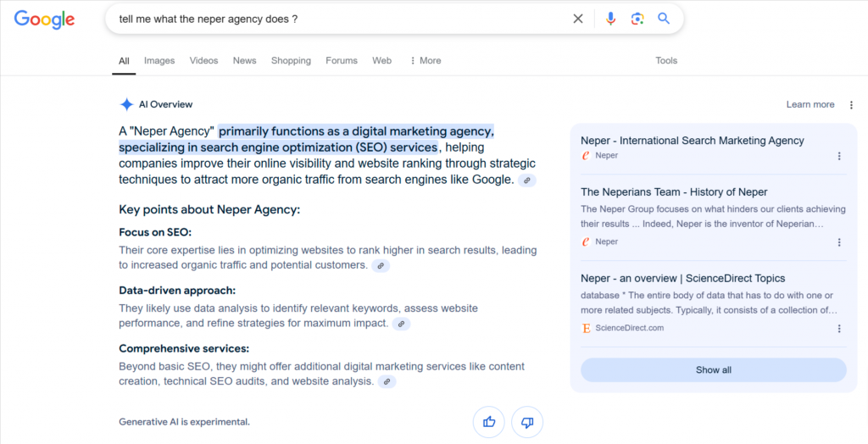Open options for International Search Marketing Agency source
Screen dimensions: 868x444
839,156
